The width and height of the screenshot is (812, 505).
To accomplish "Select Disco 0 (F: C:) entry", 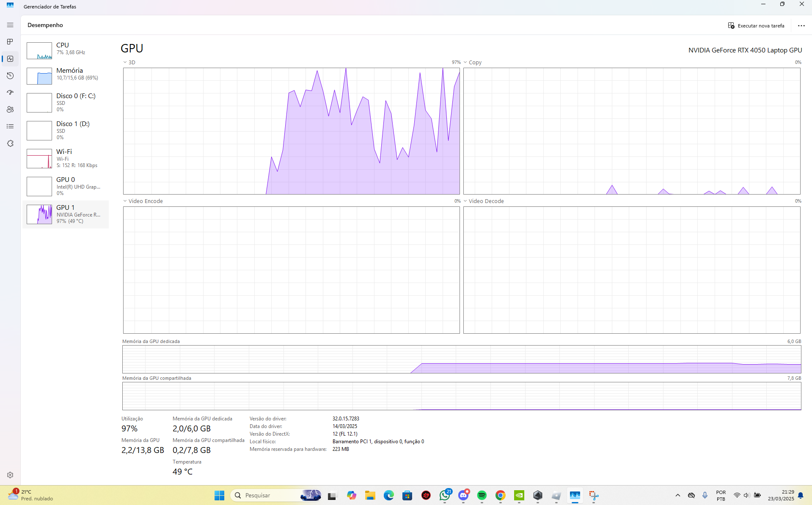I will (66, 102).
